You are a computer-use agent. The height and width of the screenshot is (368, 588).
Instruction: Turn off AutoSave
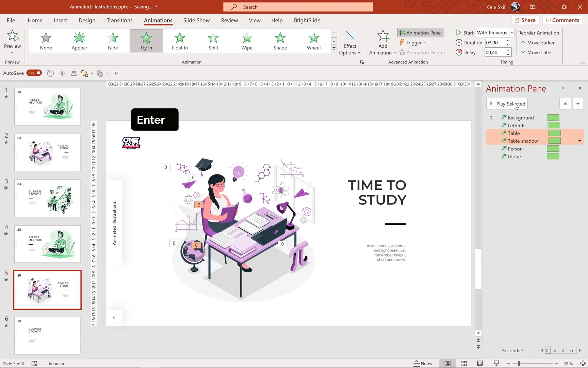tap(34, 73)
